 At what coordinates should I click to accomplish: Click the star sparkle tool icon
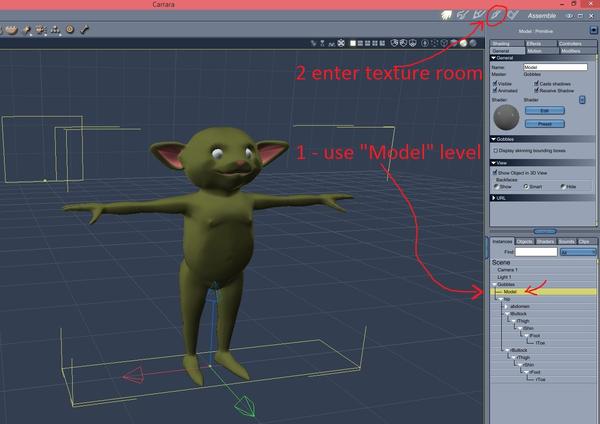(x=26, y=29)
